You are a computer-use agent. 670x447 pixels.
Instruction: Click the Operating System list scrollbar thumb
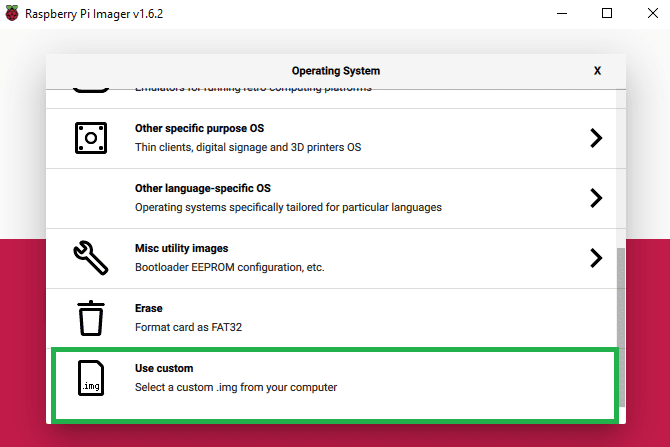pos(621,328)
